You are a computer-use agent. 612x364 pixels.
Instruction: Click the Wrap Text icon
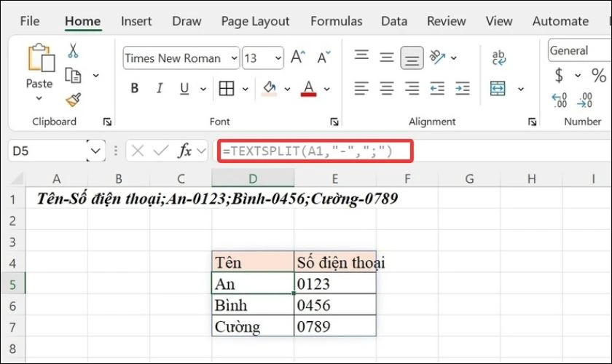pyautogui.click(x=499, y=58)
